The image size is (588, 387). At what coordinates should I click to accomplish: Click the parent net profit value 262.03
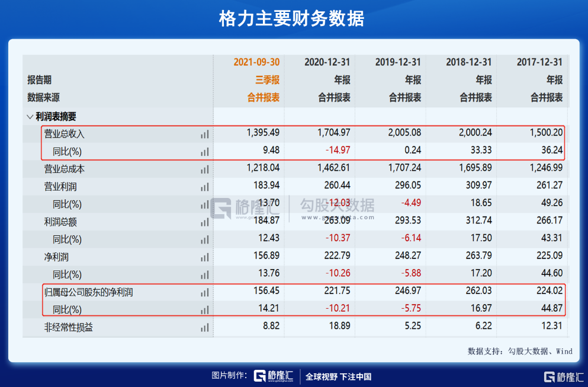point(479,290)
